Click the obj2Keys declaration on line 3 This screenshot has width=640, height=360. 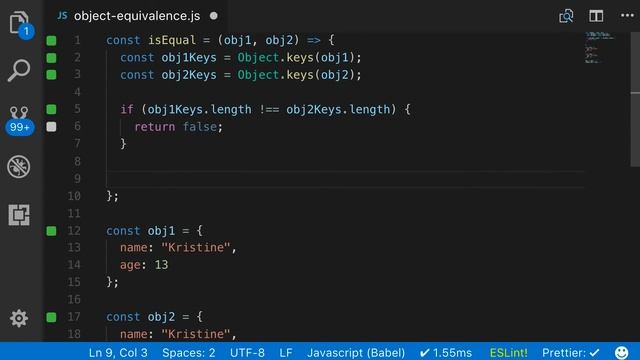pyautogui.click(x=189, y=75)
